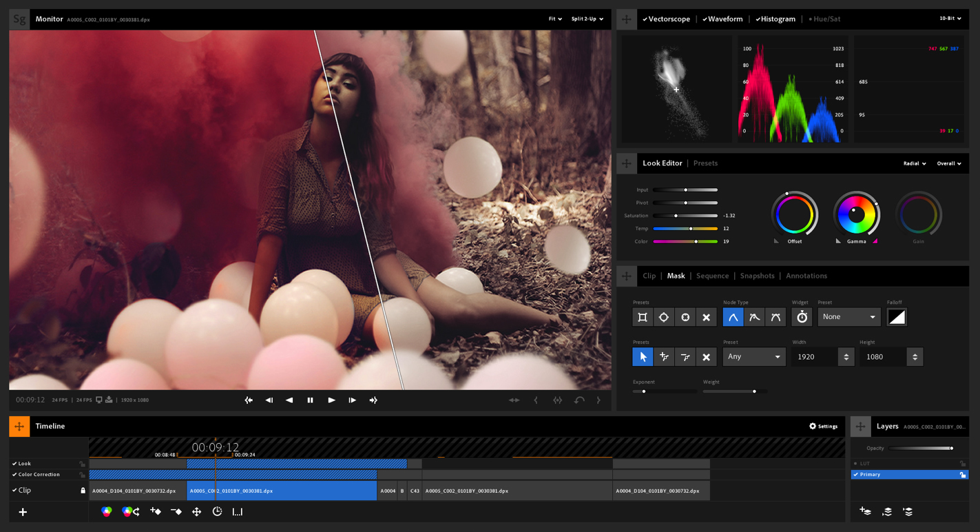
Task: Unlock the Clip track lock icon
Action: tap(83, 491)
